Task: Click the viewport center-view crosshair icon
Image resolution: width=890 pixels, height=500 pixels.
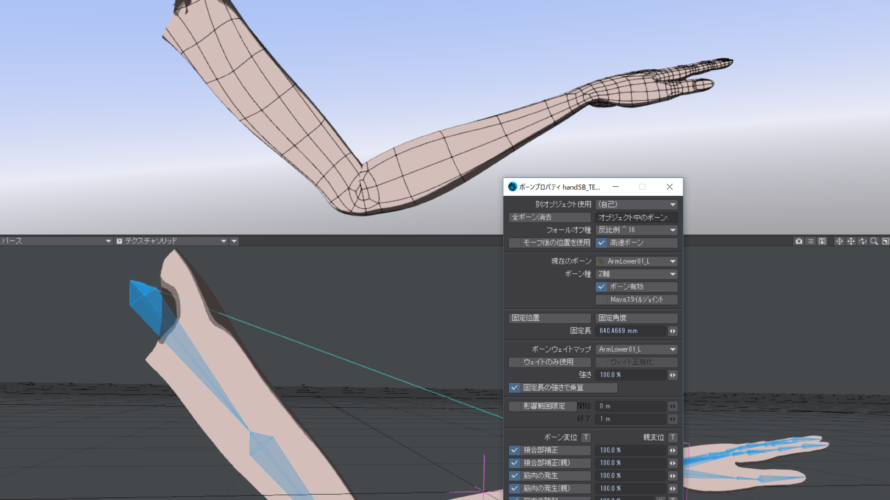Action: click(839, 241)
